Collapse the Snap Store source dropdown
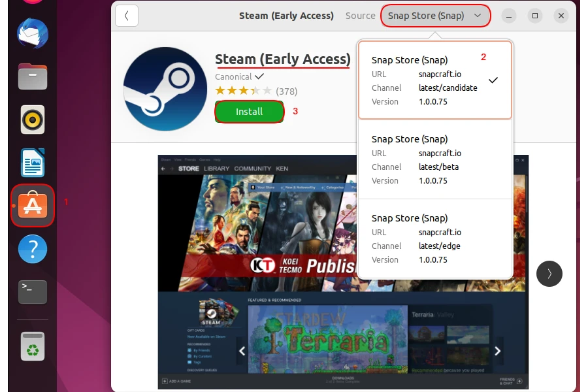 click(435, 16)
